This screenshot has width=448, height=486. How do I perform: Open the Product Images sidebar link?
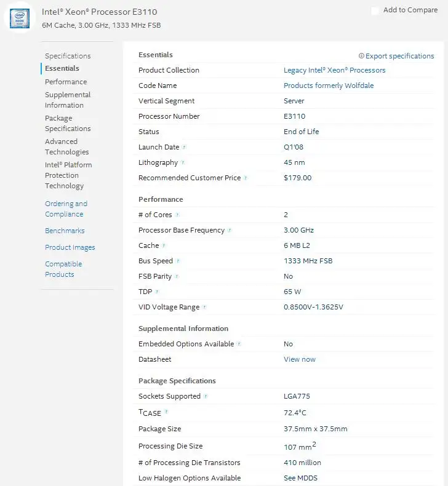(x=70, y=247)
